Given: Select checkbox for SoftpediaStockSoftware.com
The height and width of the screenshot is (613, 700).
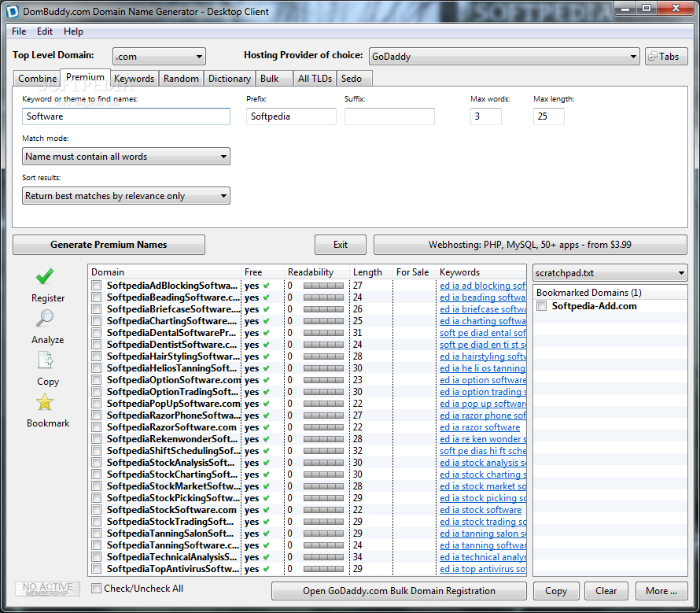Looking at the screenshot, I should point(96,510).
